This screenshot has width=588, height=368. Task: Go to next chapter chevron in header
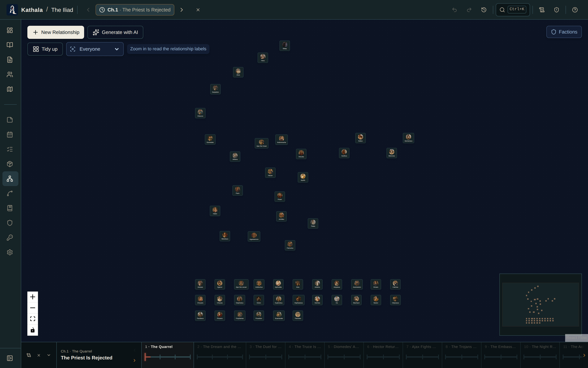pos(182,10)
